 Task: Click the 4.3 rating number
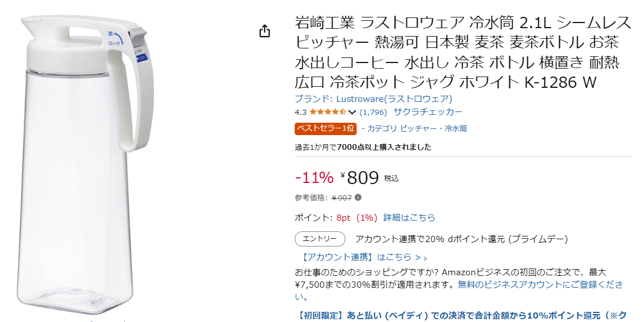301,112
